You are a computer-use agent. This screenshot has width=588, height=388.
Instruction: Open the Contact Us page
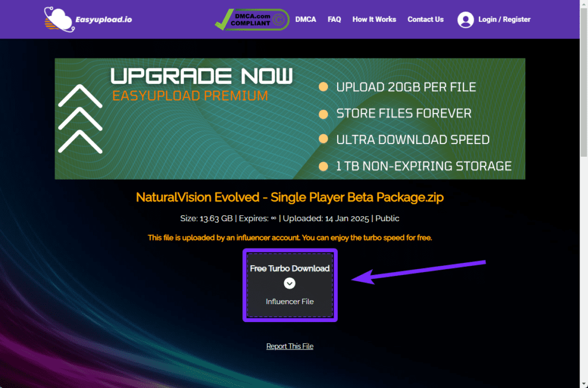tap(425, 20)
